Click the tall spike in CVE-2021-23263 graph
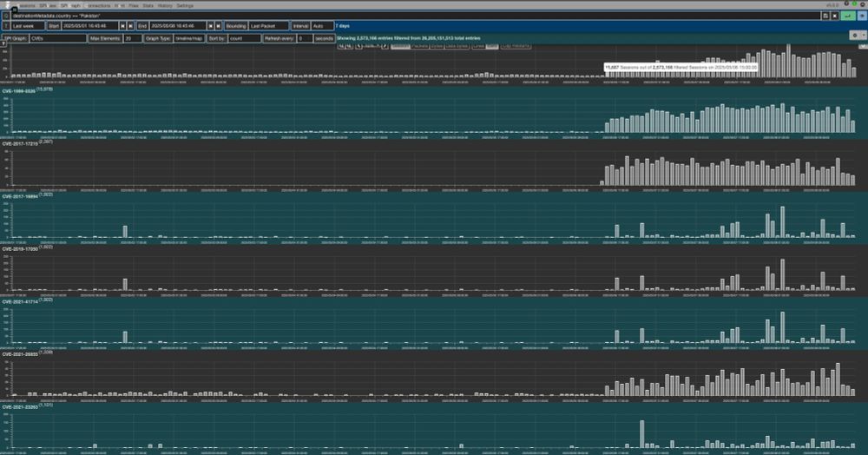The height and width of the screenshot is (455, 868). click(x=641, y=434)
